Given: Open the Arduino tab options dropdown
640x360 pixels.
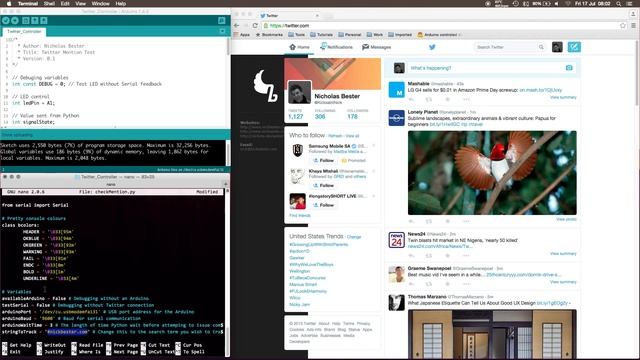Looking at the screenshot, I should 222,31.
